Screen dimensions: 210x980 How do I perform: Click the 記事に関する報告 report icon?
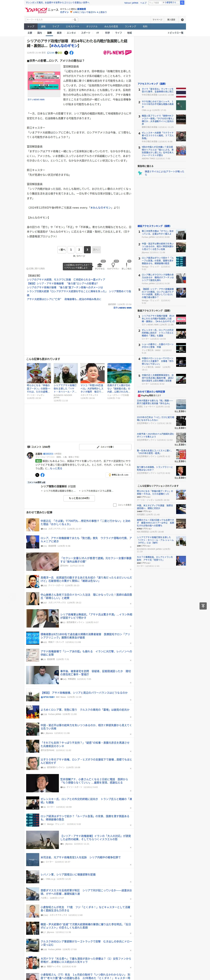pos(35,268)
